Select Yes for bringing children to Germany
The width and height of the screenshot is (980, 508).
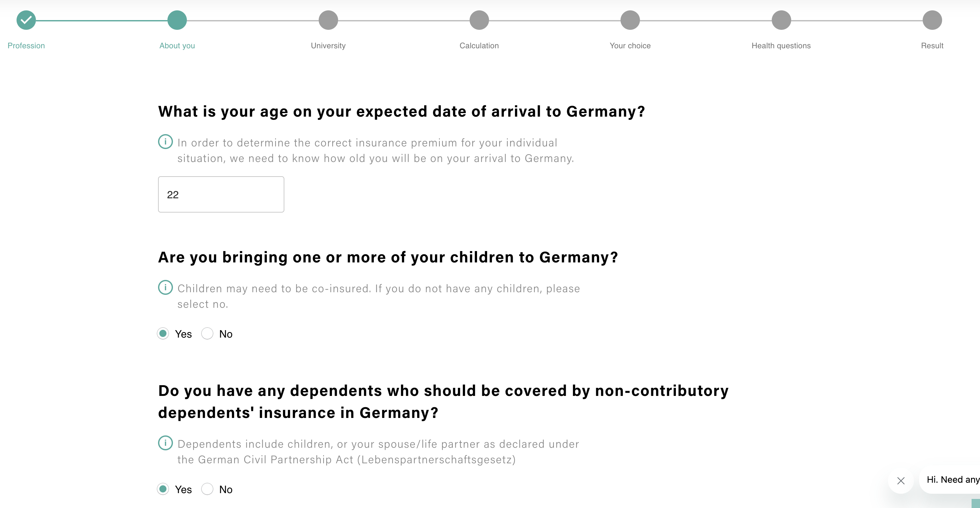[x=163, y=334]
